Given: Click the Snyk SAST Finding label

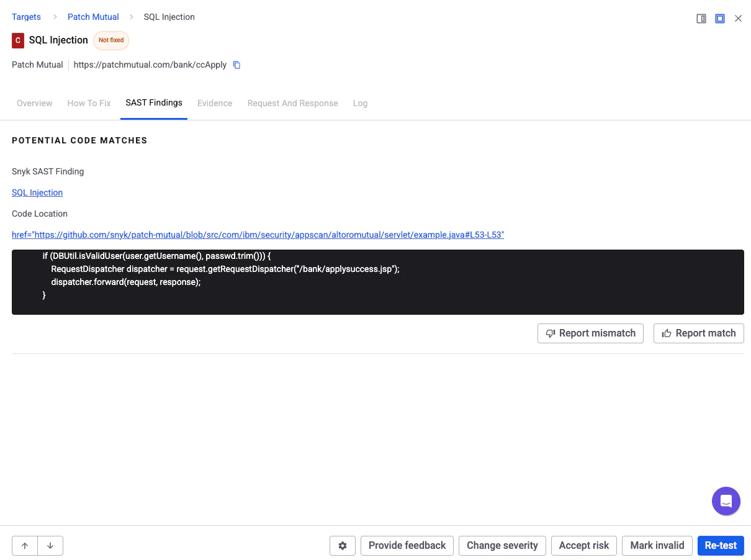Looking at the screenshot, I should click(48, 171).
